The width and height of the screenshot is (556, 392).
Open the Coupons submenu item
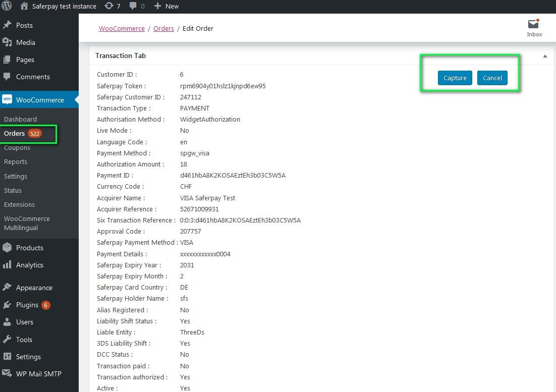17,147
